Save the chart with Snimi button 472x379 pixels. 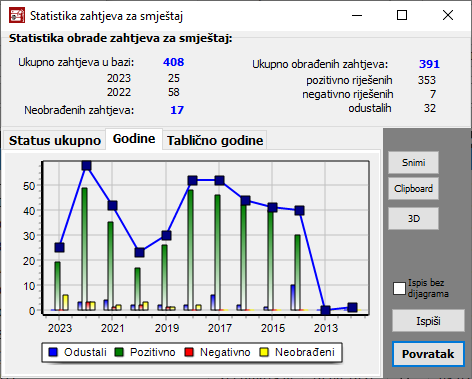pos(413,162)
